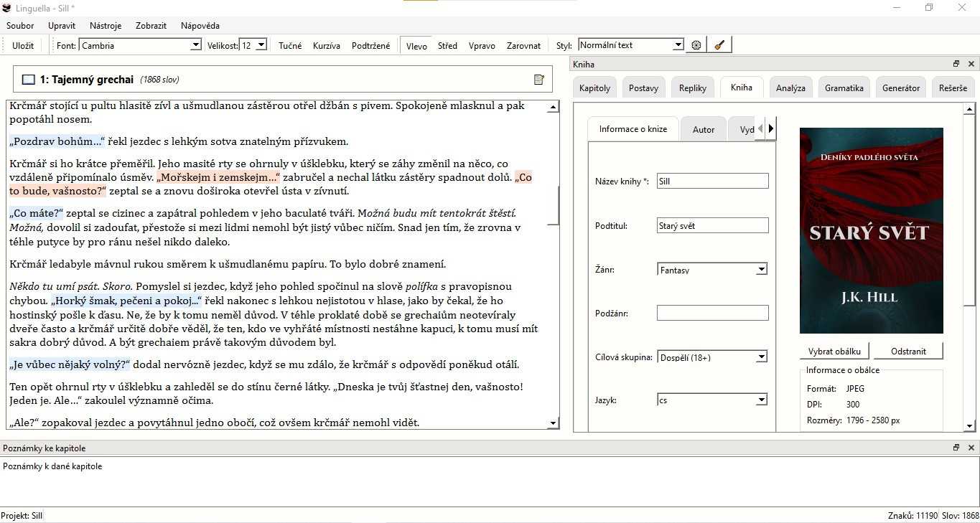Open style settings gear icon

coord(696,45)
